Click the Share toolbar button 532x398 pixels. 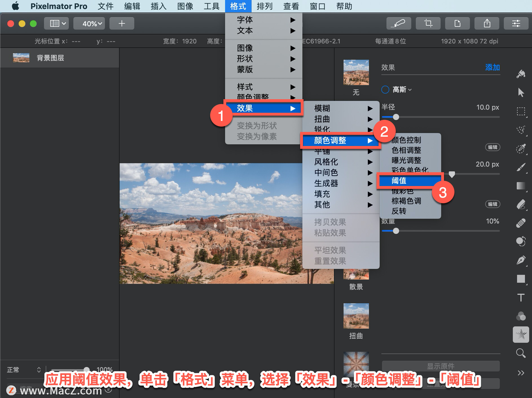(x=487, y=23)
